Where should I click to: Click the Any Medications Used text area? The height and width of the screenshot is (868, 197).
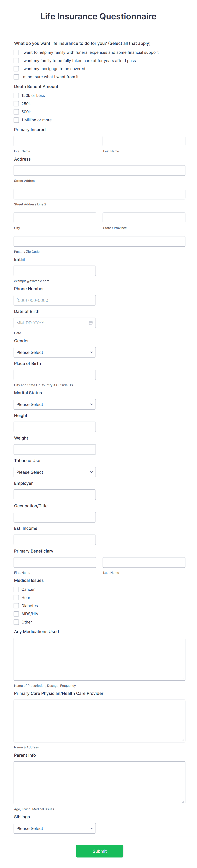pos(99,659)
